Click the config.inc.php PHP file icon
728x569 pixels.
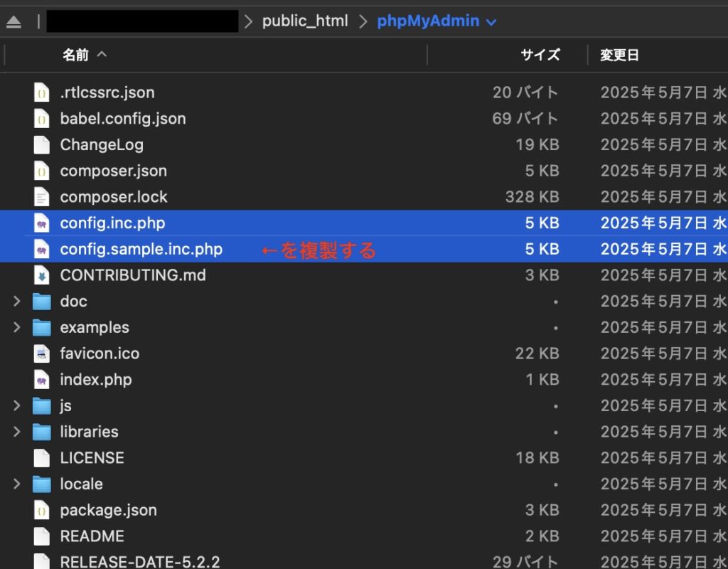(x=42, y=223)
